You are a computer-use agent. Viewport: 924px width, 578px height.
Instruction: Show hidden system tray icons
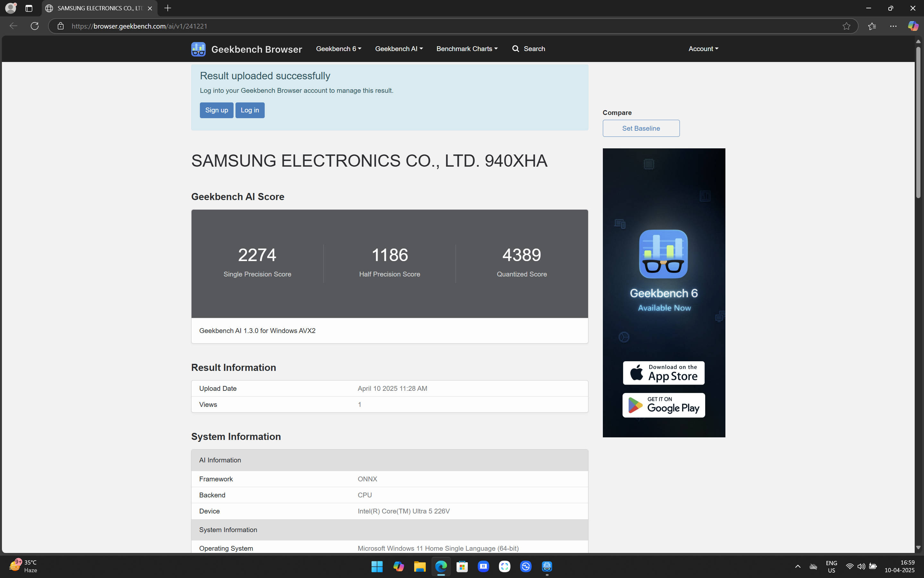point(798,566)
